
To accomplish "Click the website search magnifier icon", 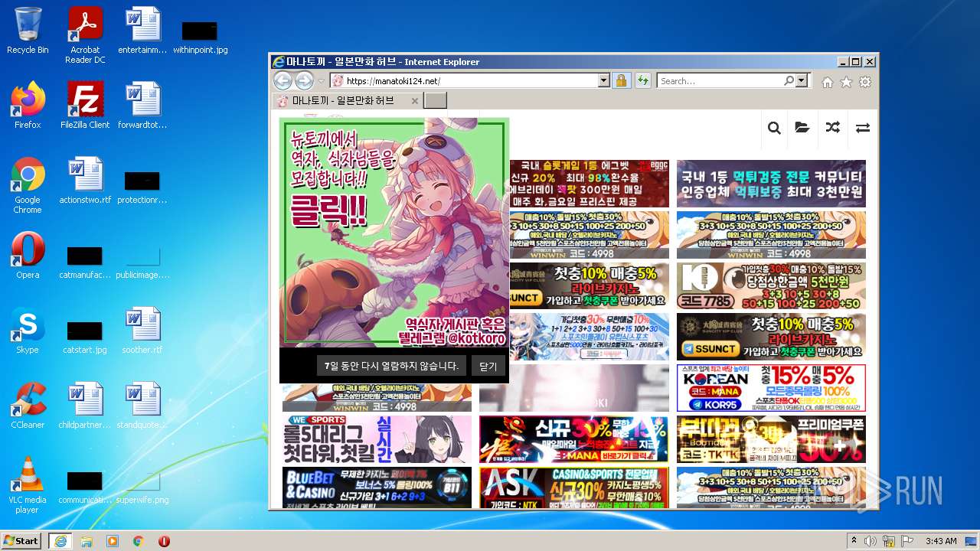I will pyautogui.click(x=774, y=128).
